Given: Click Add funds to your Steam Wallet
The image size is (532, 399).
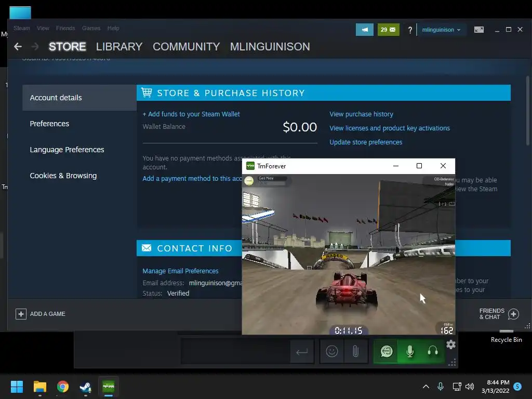Looking at the screenshot, I should (x=191, y=114).
